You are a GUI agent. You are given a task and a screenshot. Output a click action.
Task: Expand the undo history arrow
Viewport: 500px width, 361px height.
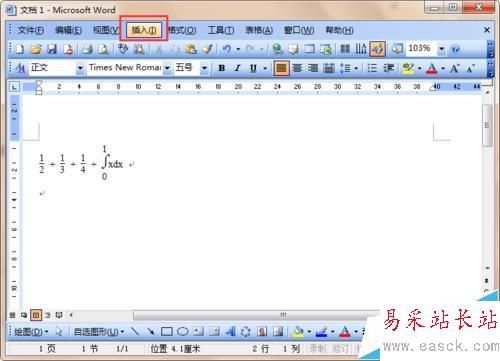[x=238, y=49]
